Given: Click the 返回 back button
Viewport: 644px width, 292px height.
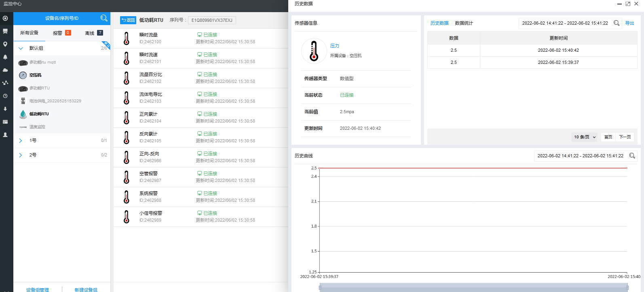Looking at the screenshot, I should [128, 20].
